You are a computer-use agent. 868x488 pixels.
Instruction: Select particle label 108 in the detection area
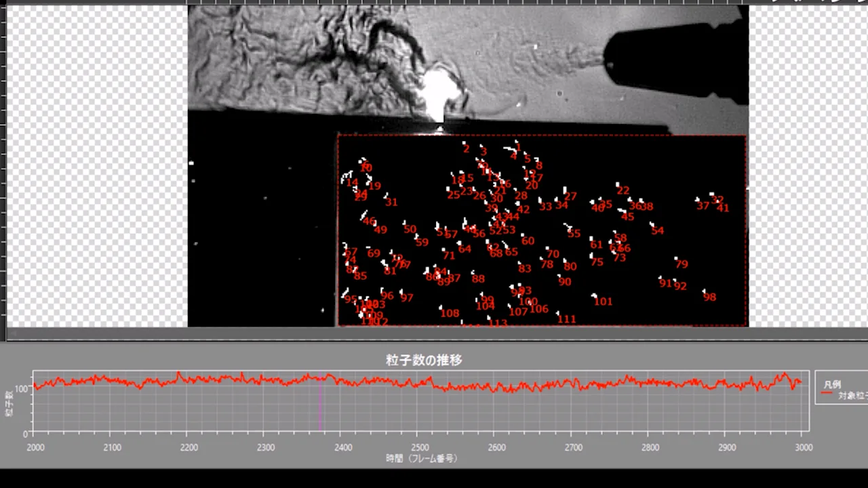click(x=450, y=313)
